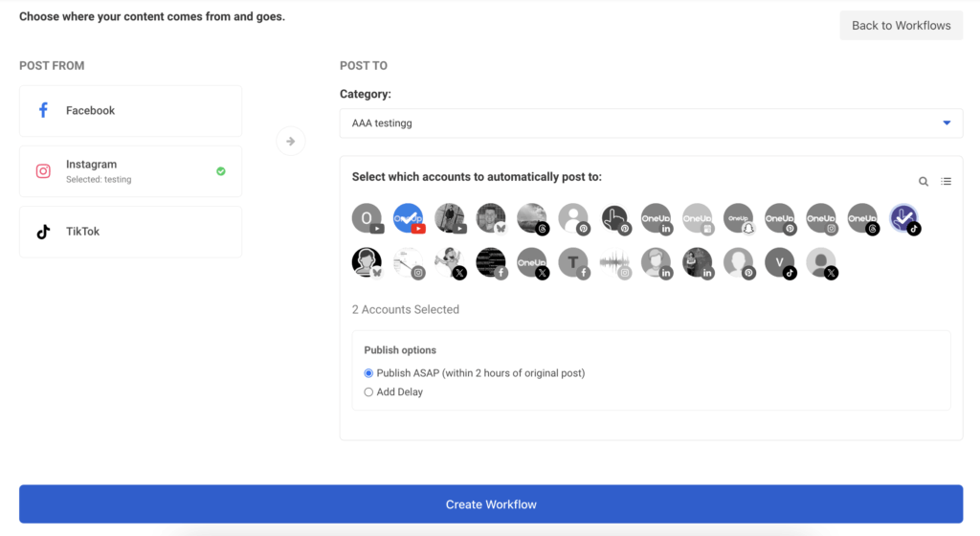Select Instagram source with testing selected
Image resolution: width=980 pixels, height=536 pixels.
(x=130, y=171)
